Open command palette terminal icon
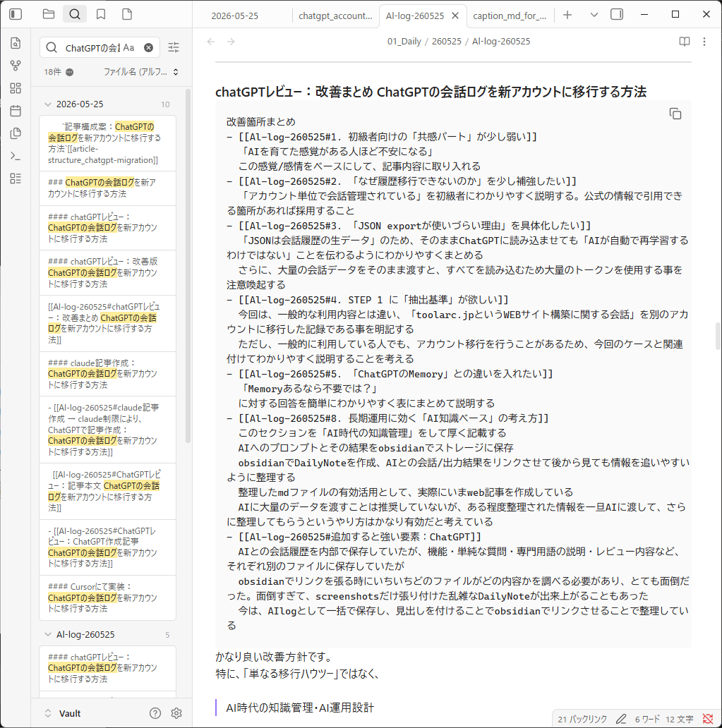722x728 pixels. pos(16,156)
